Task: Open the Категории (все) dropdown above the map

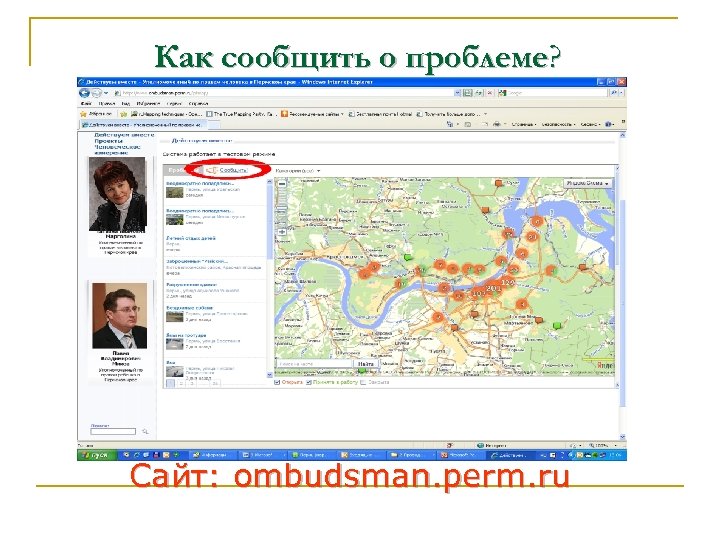Action: click(x=298, y=171)
